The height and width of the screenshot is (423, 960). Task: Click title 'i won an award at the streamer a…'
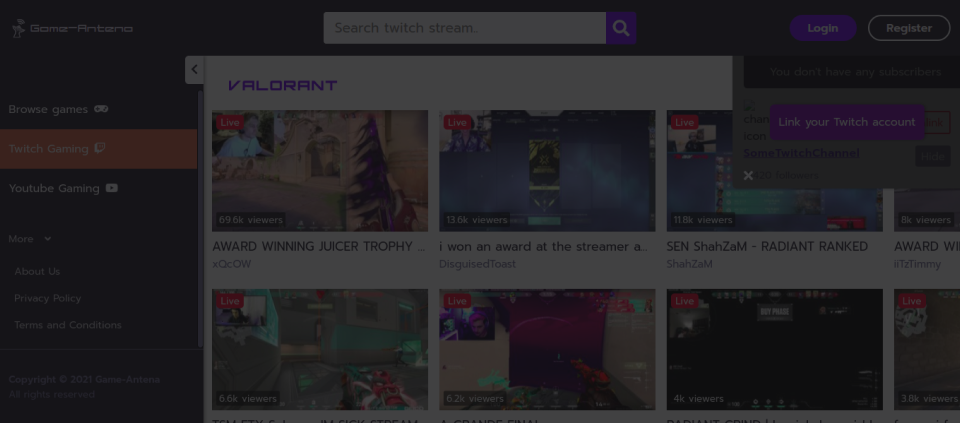click(x=544, y=247)
